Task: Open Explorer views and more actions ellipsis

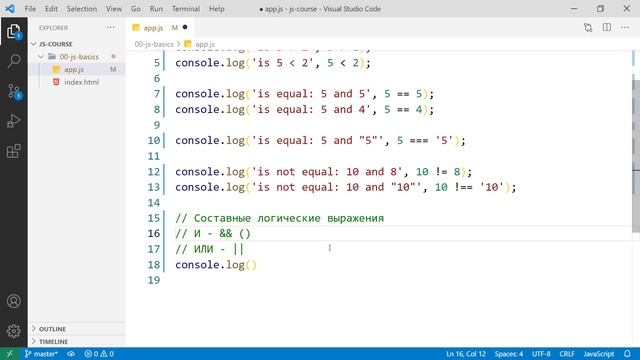Action: pyautogui.click(x=111, y=27)
